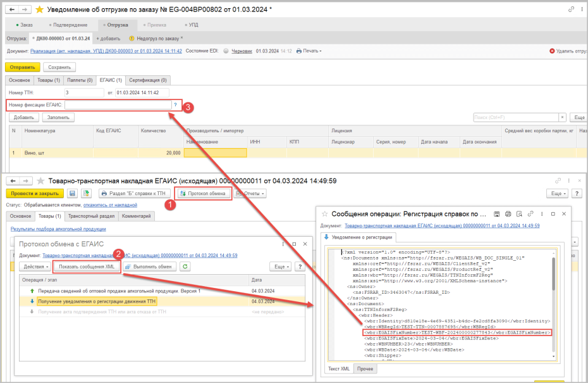Open the more-options kebab in Сообщения операции

pos(541,214)
